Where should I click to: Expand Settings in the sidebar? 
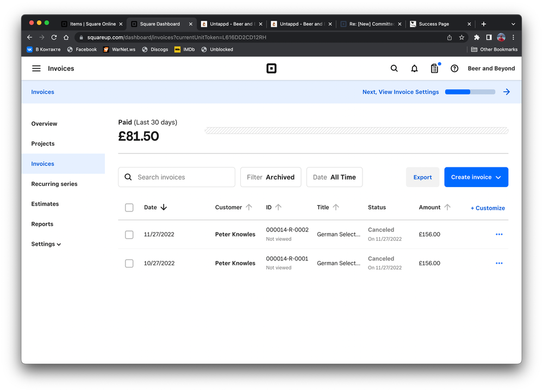(x=46, y=244)
